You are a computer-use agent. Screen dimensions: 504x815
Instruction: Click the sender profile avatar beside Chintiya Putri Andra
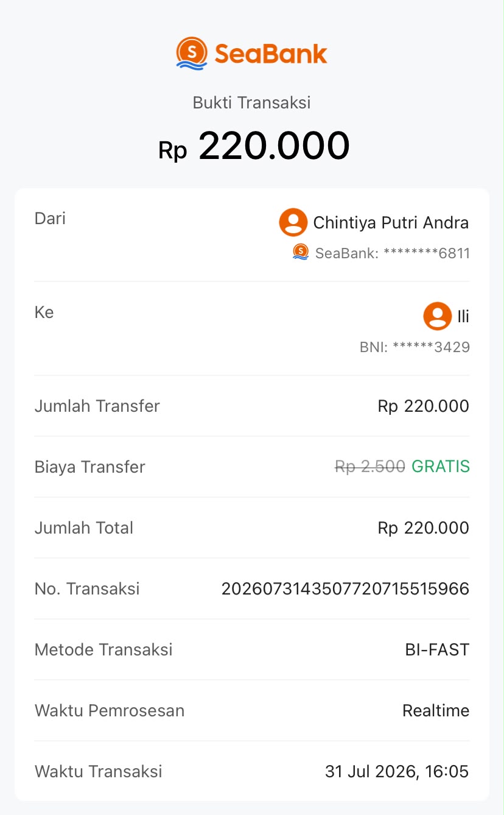[293, 222]
